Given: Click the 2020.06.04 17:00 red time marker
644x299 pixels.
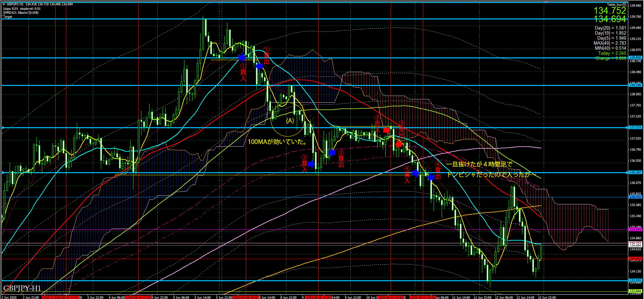Looking at the screenshot, I should pos(138,297).
